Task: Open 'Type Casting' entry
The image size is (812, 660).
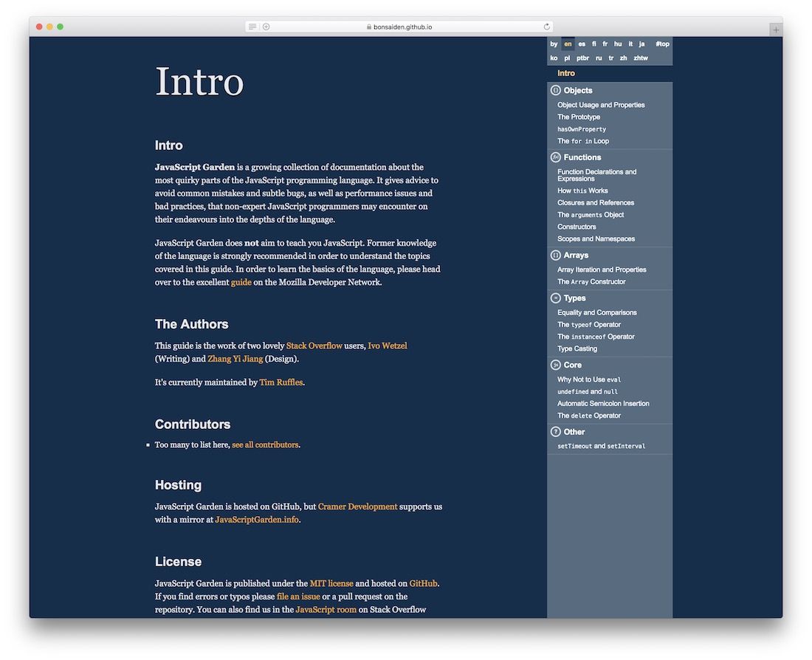Action: 577,348
